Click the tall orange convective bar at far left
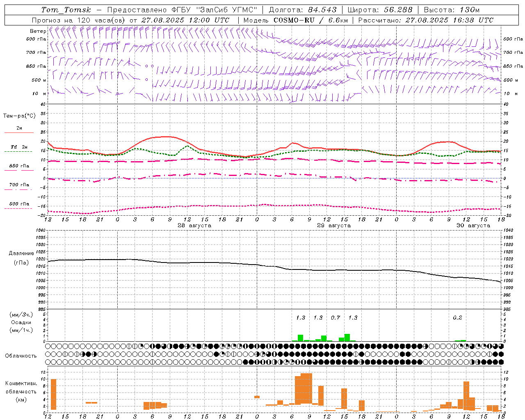Viewport: 525px width, 420px height. click(x=53, y=394)
